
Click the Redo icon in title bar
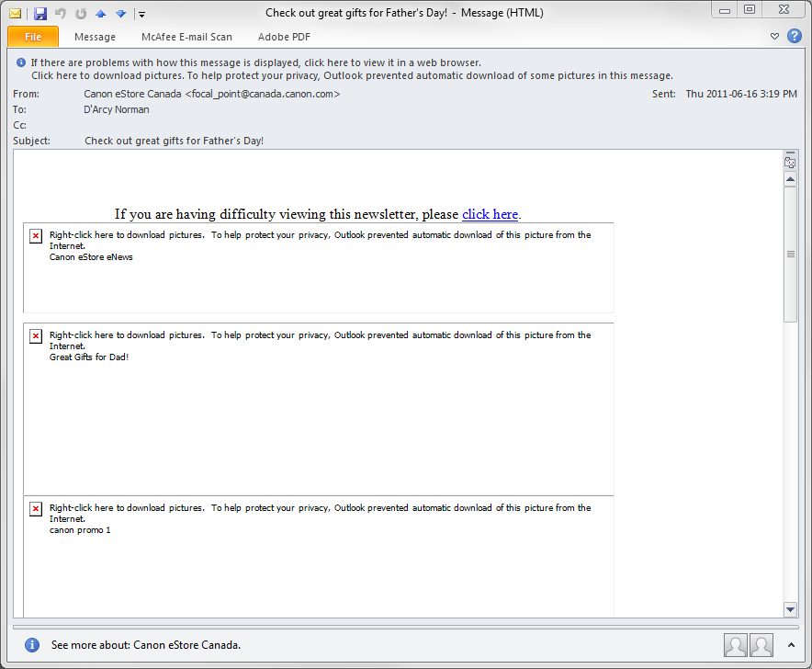click(81, 13)
